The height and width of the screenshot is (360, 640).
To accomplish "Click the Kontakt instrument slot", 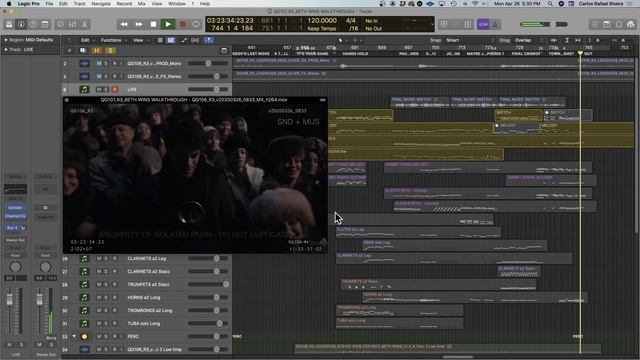I will (16, 208).
